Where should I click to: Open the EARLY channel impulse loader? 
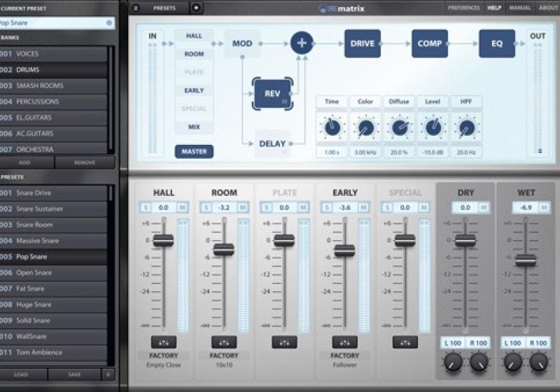pyautogui.click(x=344, y=342)
